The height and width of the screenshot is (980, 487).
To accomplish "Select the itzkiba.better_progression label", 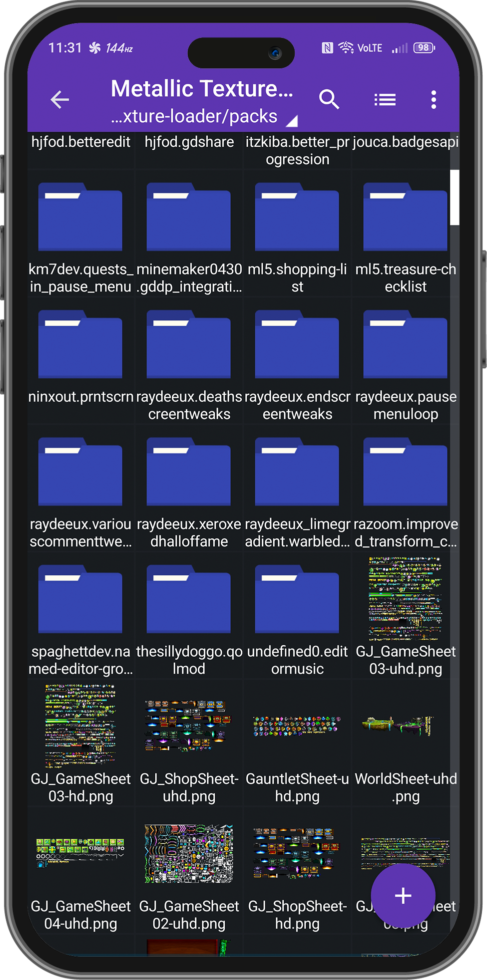I will [x=297, y=150].
